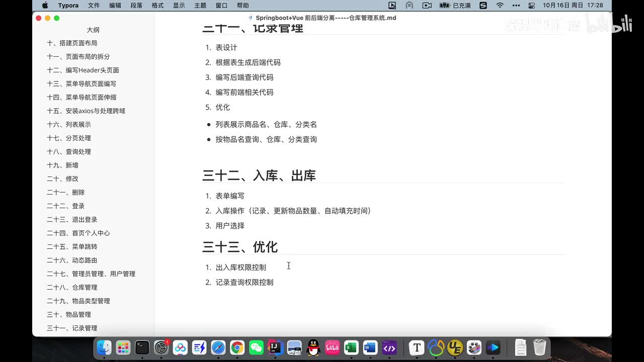This screenshot has width=644, height=362.
Task: Click list item 编写后端查询代码
Action: click(245, 77)
